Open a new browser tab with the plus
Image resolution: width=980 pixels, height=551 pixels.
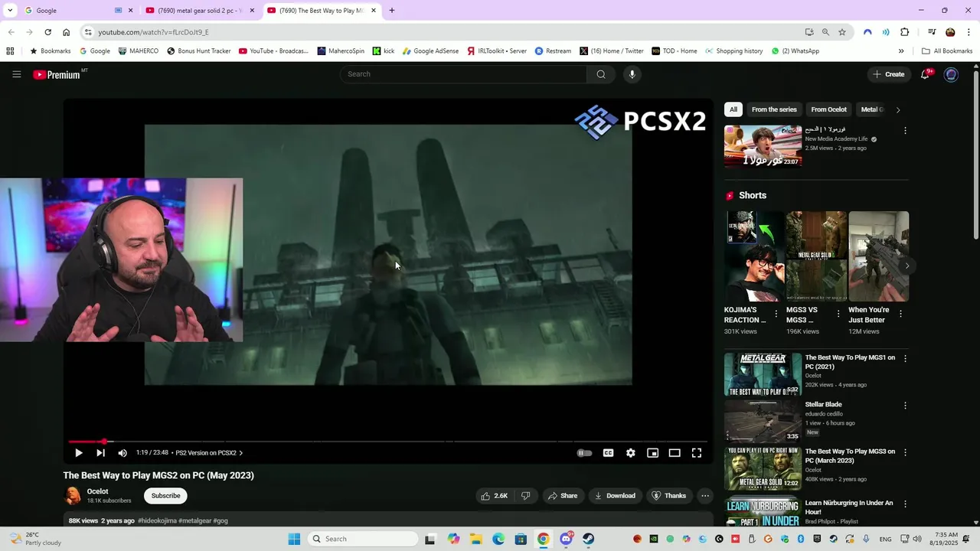392,11
